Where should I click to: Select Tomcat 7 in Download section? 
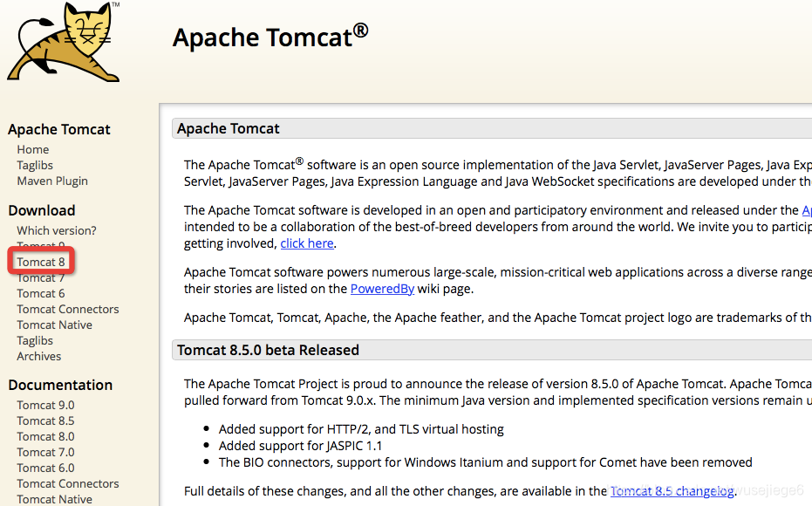pyautogui.click(x=41, y=278)
